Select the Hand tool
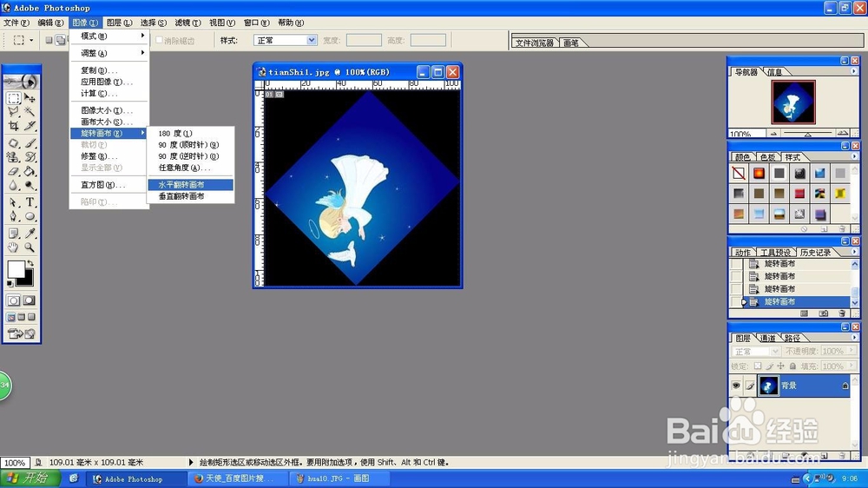Image resolution: width=868 pixels, height=488 pixels. coord(14,247)
